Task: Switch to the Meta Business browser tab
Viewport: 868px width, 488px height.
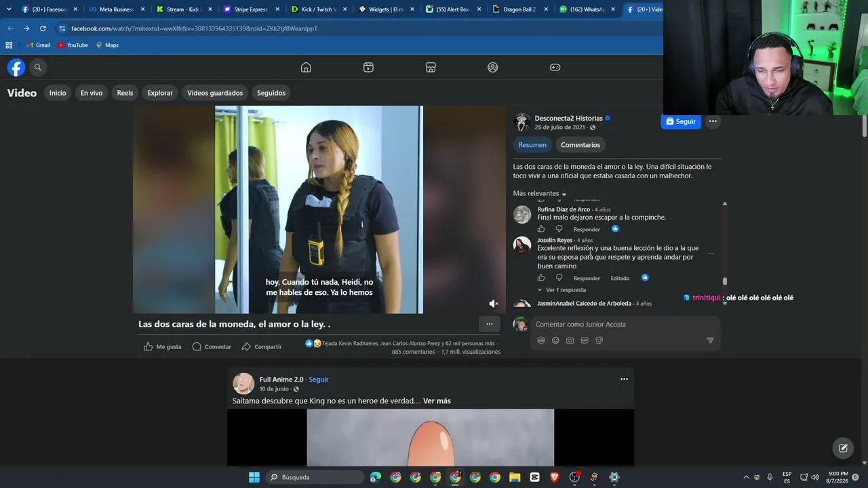Action: coord(117,9)
